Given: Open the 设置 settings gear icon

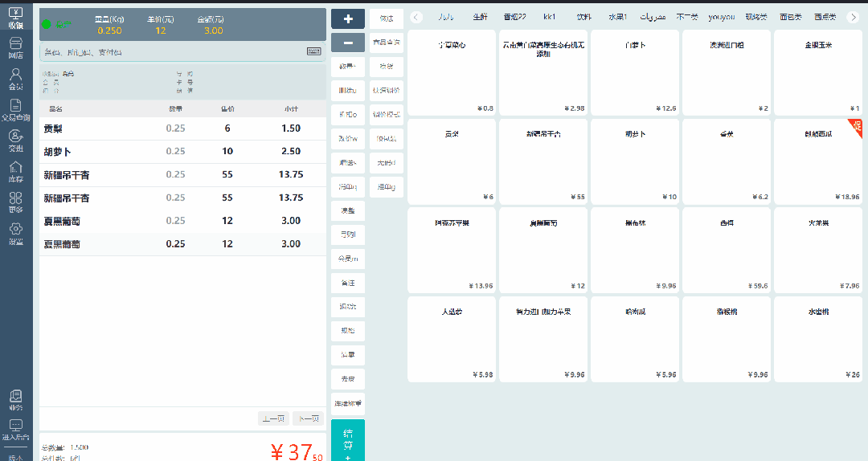Looking at the screenshot, I should tap(15, 233).
